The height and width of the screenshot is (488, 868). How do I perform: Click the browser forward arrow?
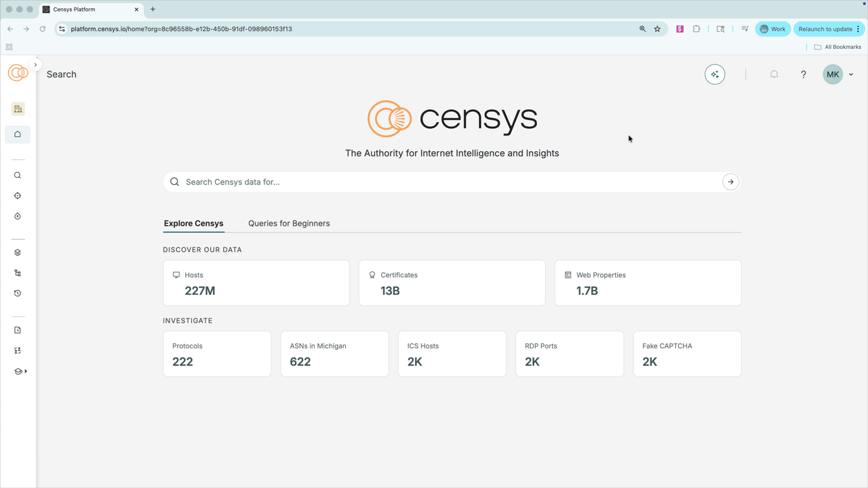pyautogui.click(x=26, y=29)
